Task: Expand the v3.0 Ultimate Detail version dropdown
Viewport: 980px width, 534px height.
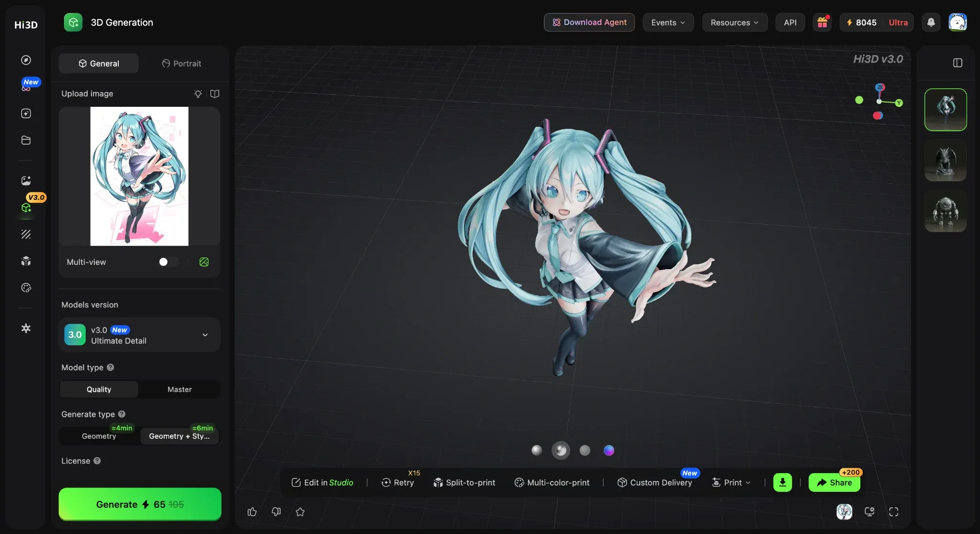Action: tap(139, 335)
